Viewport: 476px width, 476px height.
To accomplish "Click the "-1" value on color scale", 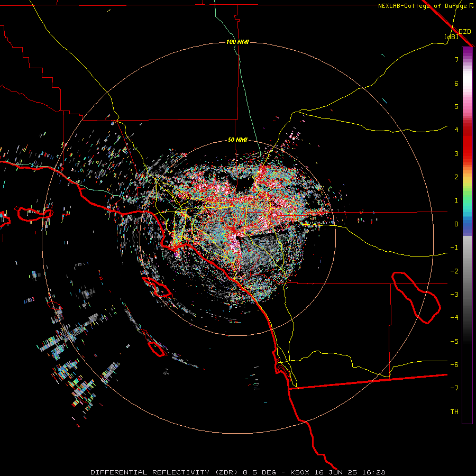I will click(x=454, y=248).
